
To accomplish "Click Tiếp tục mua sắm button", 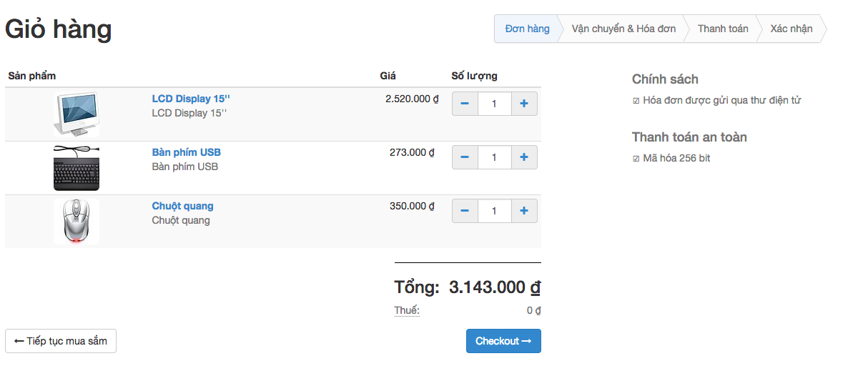I will pyautogui.click(x=61, y=341).
